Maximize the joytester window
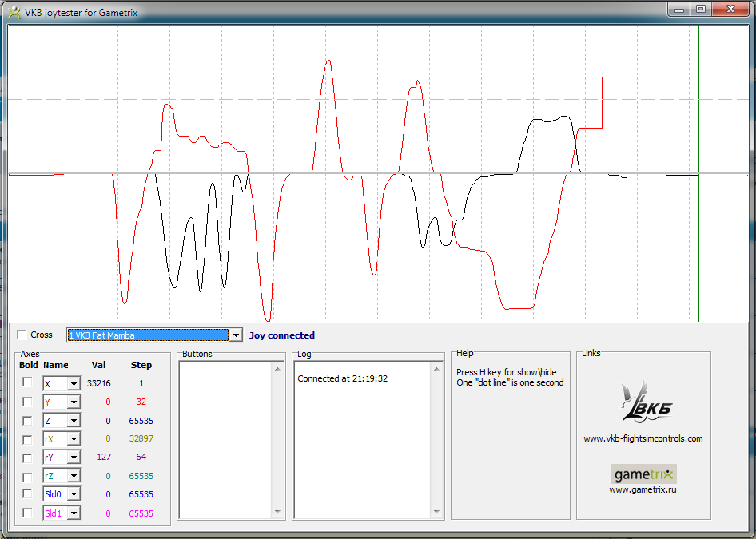Viewport: 756px width, 539px height. coord(701,9)
